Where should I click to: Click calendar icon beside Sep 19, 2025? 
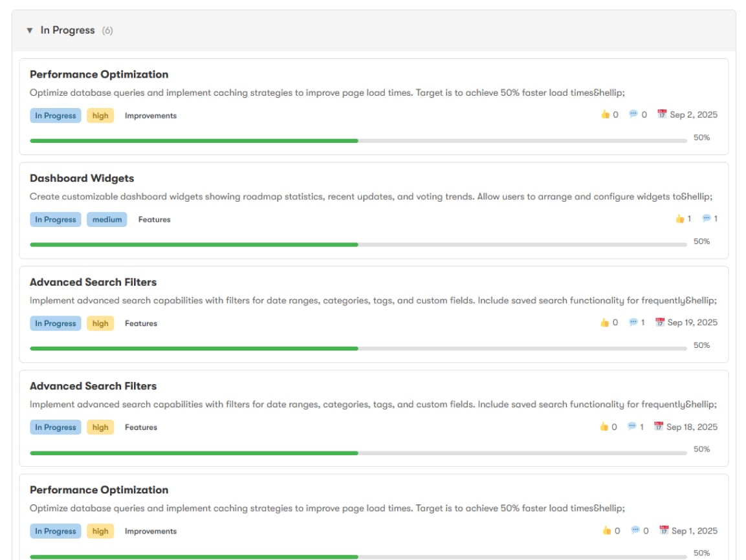[x=660, y=322]
